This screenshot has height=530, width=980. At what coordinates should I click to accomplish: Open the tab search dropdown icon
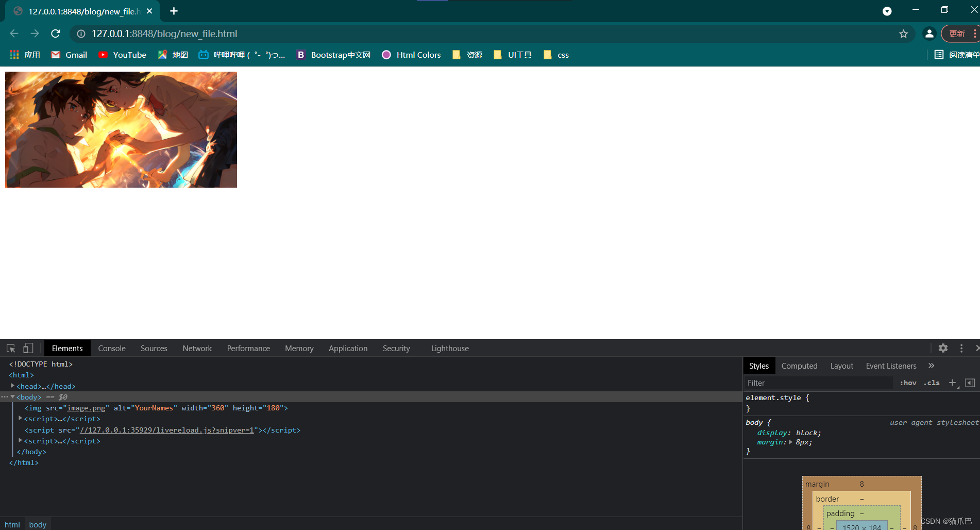(887, 11)
